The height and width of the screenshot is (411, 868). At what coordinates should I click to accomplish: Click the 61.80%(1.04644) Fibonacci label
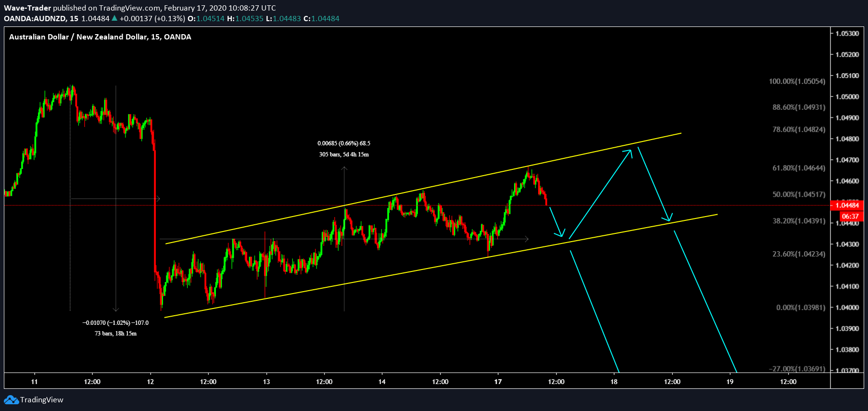click(799, 168)
